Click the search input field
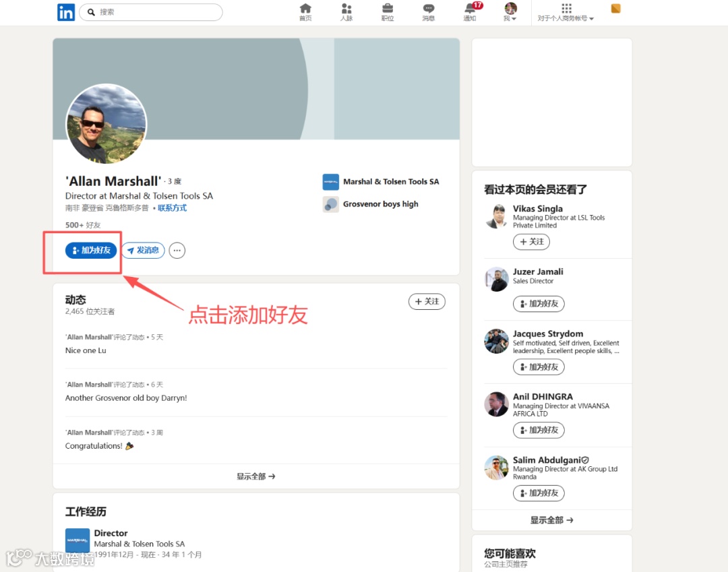Image resolution: width=728 pixels, height=572 pixels. tap(151, 12)
